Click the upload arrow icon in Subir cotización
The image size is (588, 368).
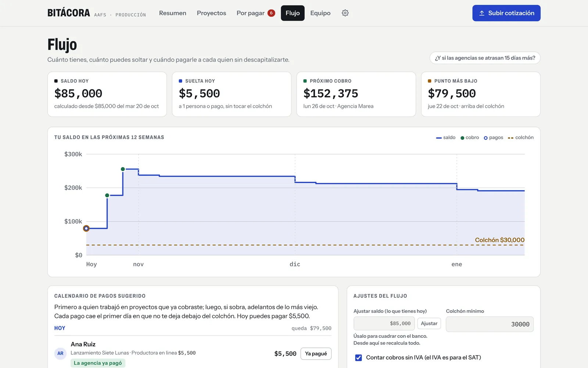pos(482,13)
